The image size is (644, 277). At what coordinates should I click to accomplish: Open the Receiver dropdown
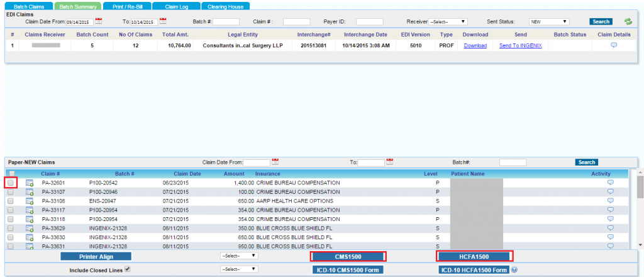tap(448, 22)
